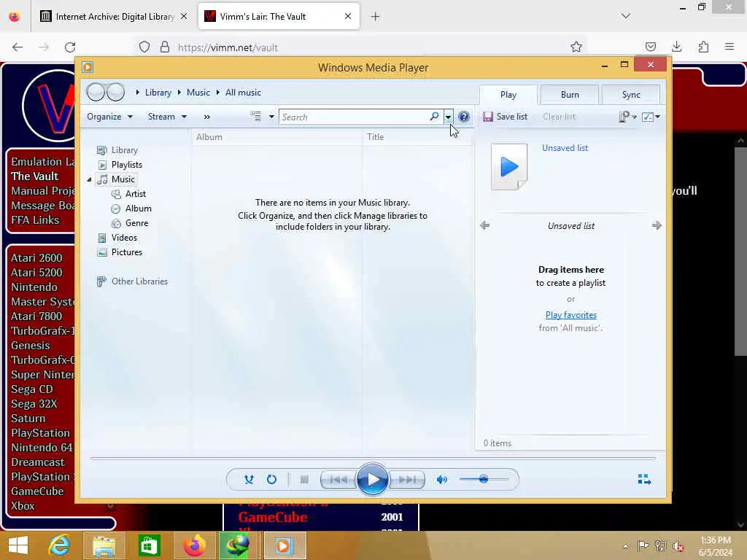This screenshot has height=560, width=747.
Task: Click the back navigation circle button
Action: (96, 92)
